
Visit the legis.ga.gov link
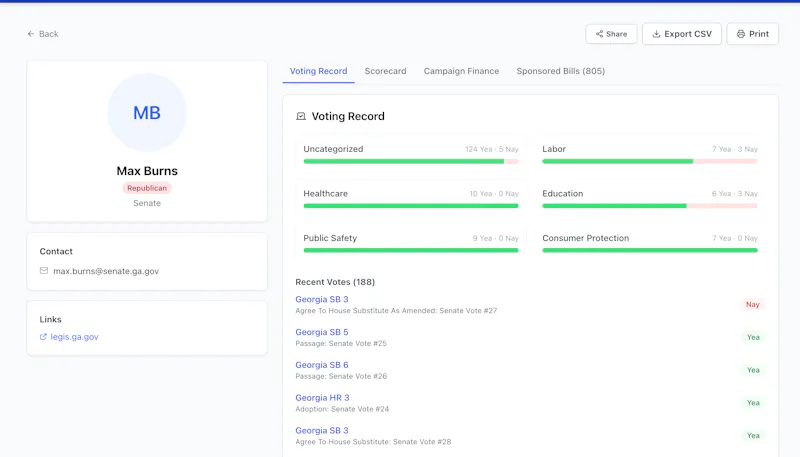click(74, 337)
